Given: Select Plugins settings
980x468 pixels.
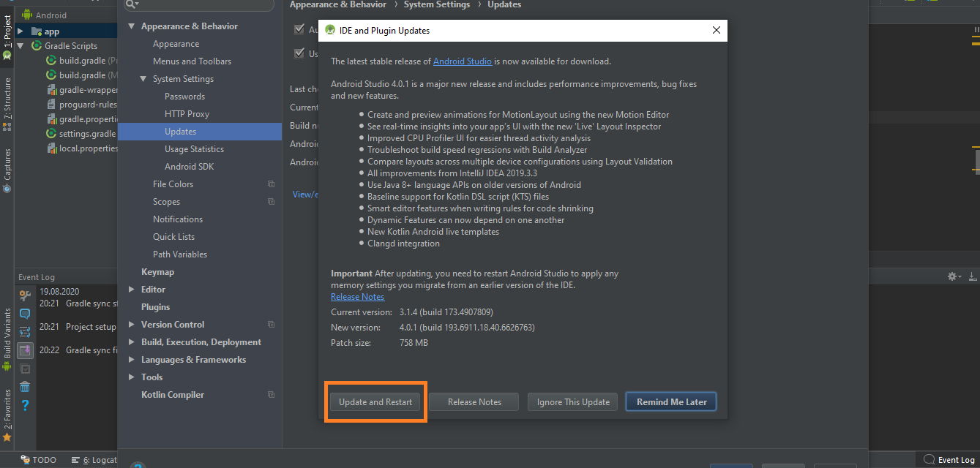Looking at the screenshot, I should point(155,307).
